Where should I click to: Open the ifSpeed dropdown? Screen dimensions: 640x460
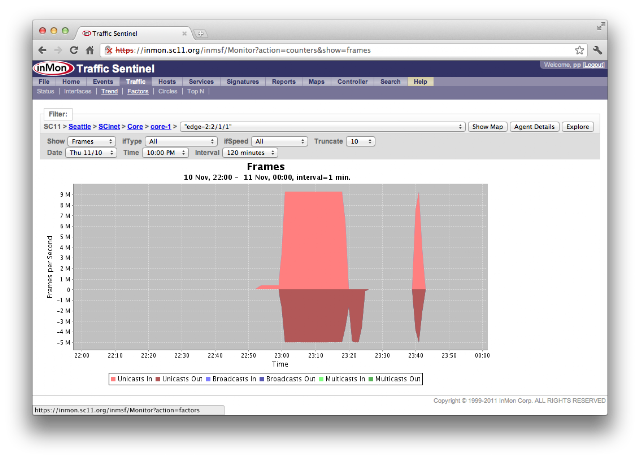280,141
